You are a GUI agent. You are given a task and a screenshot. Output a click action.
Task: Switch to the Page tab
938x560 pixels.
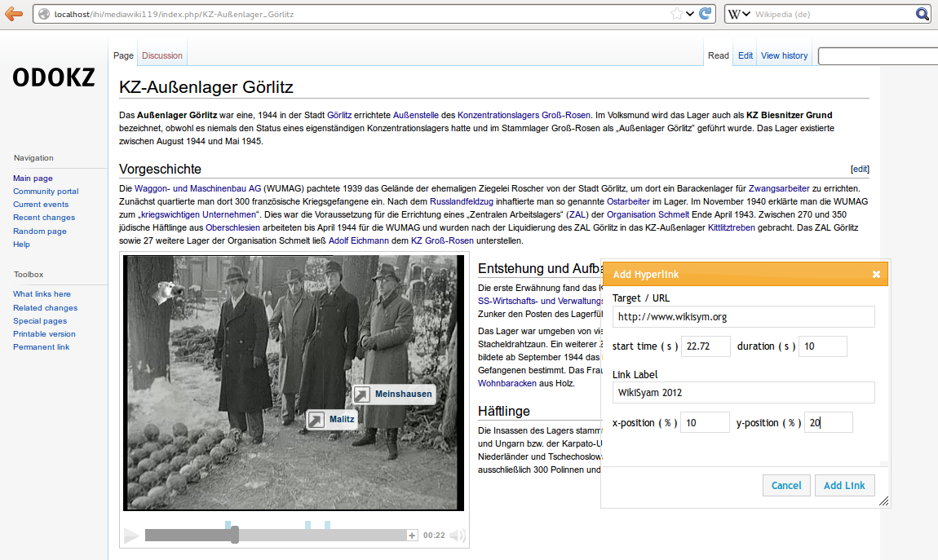(123, 55)
